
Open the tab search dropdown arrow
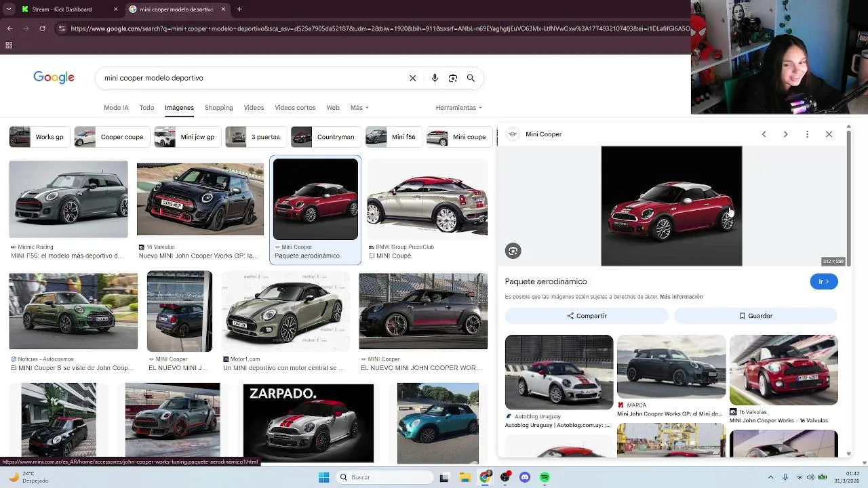pos(7,9)
